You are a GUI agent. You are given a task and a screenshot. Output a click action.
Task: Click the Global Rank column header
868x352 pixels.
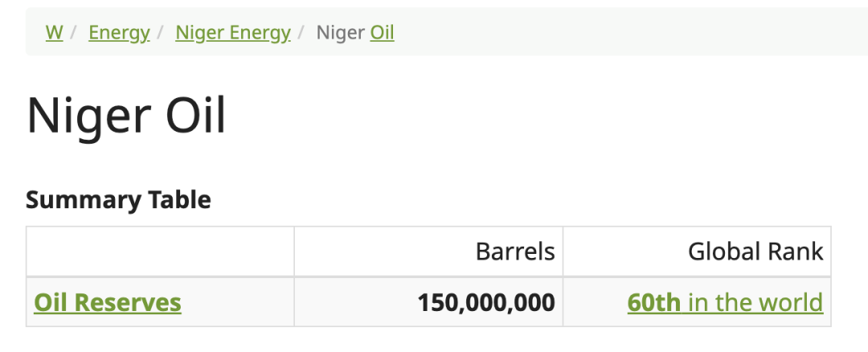coord(755,252)
